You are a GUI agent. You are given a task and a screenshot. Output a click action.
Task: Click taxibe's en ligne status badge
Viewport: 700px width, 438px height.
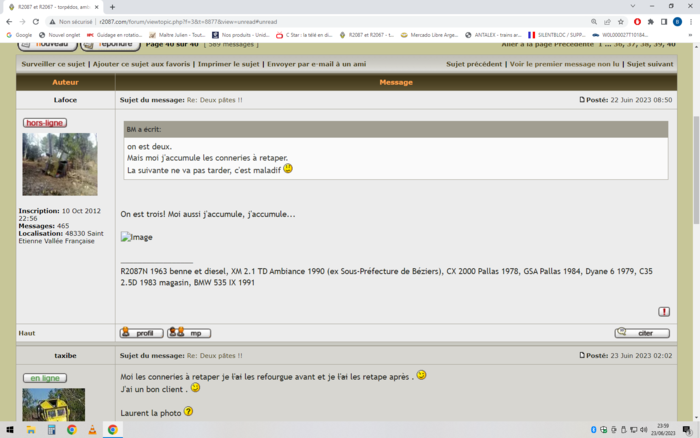(45, 378)
